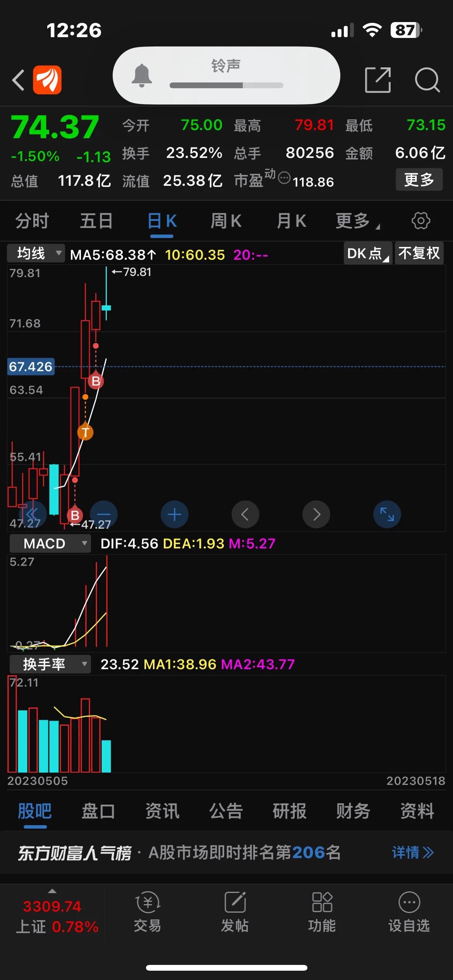This screenshot has width=453, height=980.
Task: Tap the 67.426 price level label
Action: 31,367
